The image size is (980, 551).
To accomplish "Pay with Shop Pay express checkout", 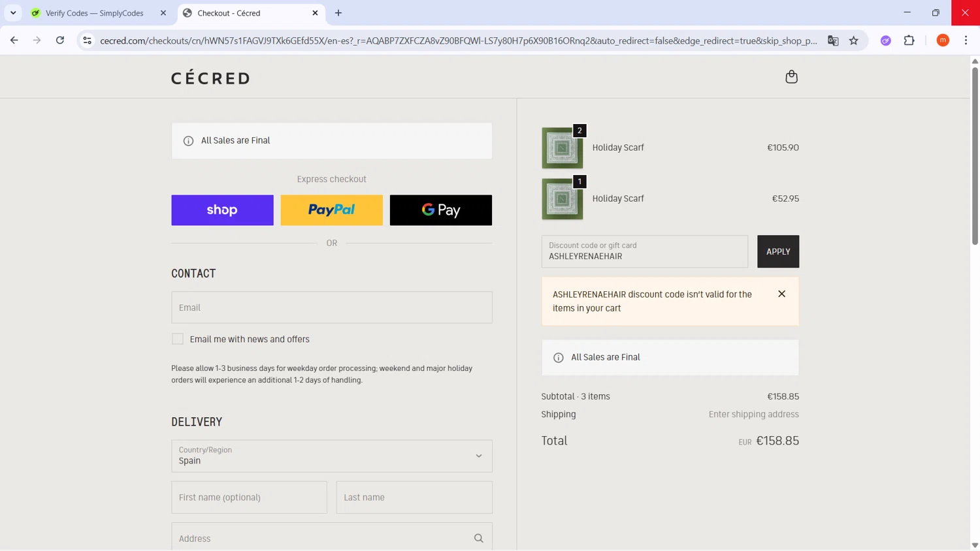I will coord(222,210).
